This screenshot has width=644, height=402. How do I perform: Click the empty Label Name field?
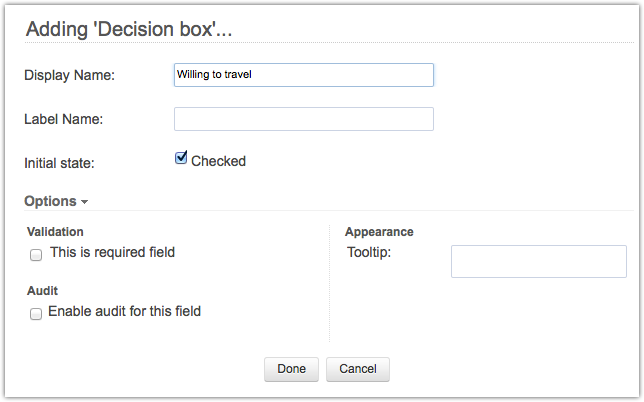coord(303,119)
